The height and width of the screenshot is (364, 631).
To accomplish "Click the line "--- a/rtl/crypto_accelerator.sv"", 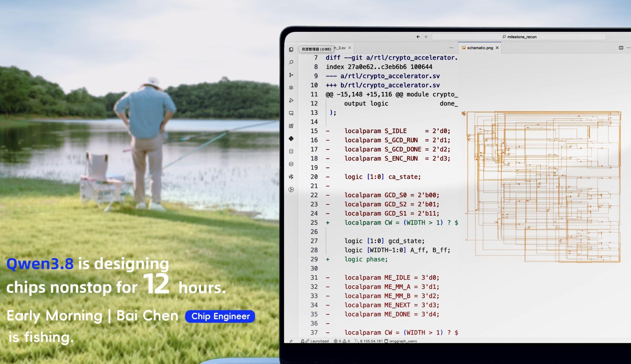I will pyautogui.click(x=383, y=76).
